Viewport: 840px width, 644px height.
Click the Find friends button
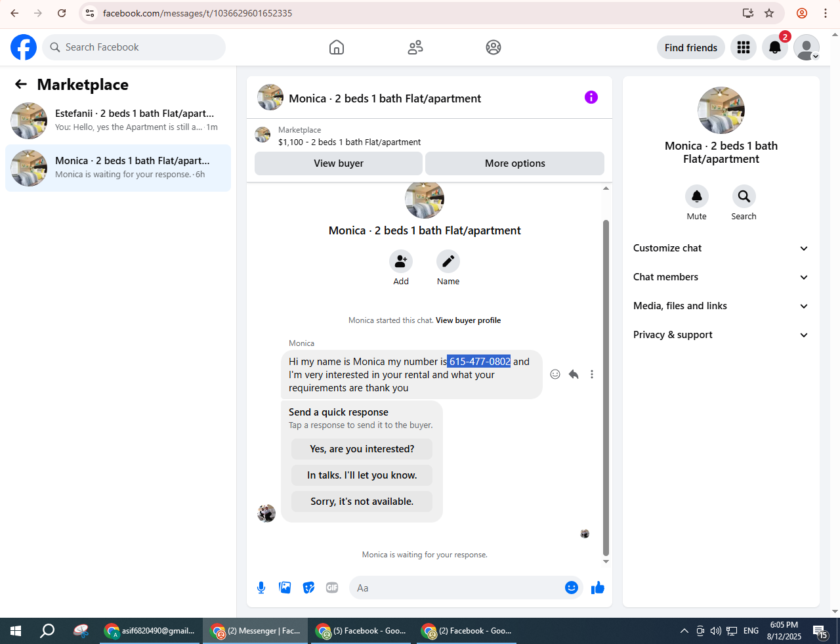[x=691, y=47]
